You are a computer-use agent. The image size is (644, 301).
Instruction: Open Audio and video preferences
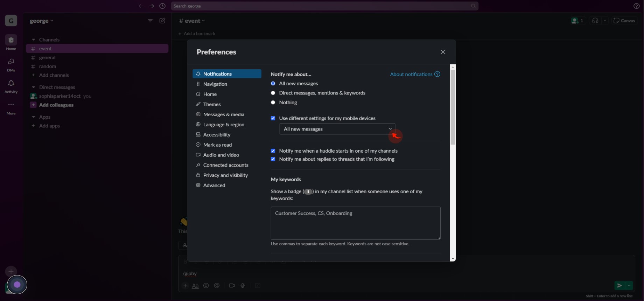click(x=227, y=155)
